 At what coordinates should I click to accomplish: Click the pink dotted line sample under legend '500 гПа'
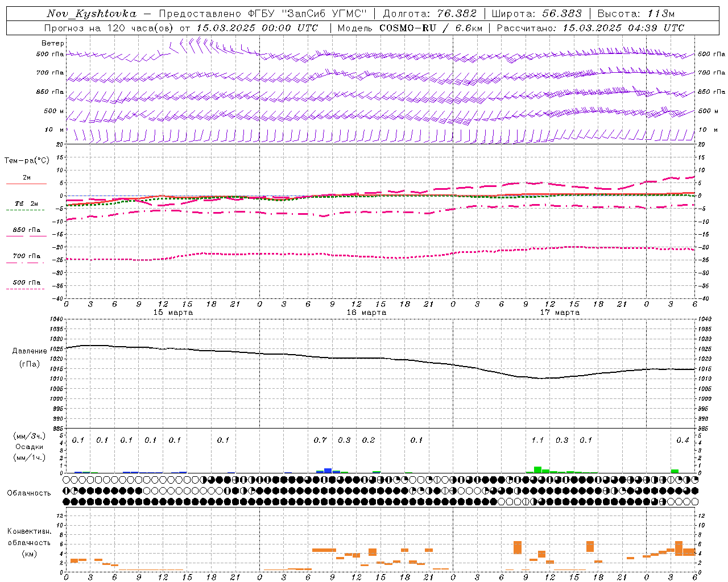pyautogui.click(x=25, y=289)
